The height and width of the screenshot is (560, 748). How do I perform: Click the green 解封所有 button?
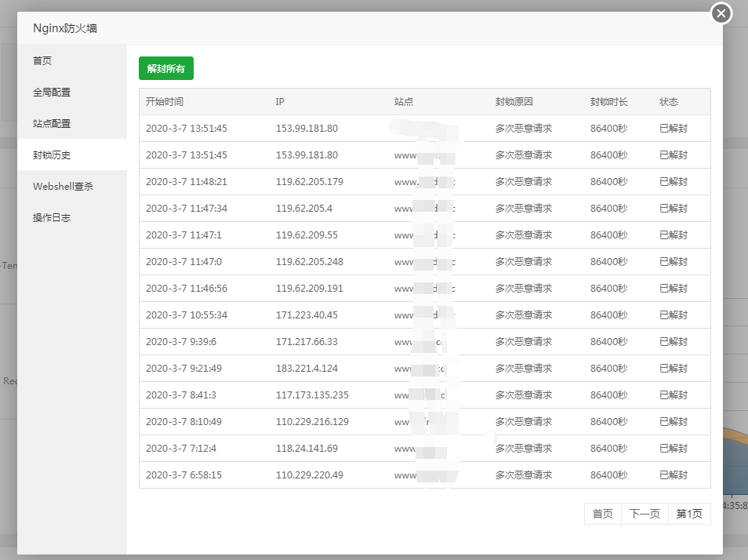tap(166, 68)
